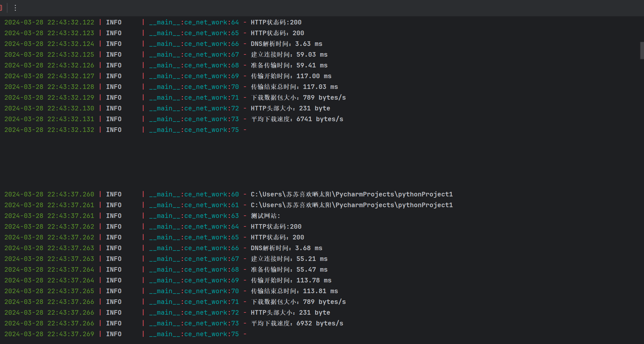
Task: Click 'HTTP状态码:200' at 22:43:32.122
Action: point(276,22)
